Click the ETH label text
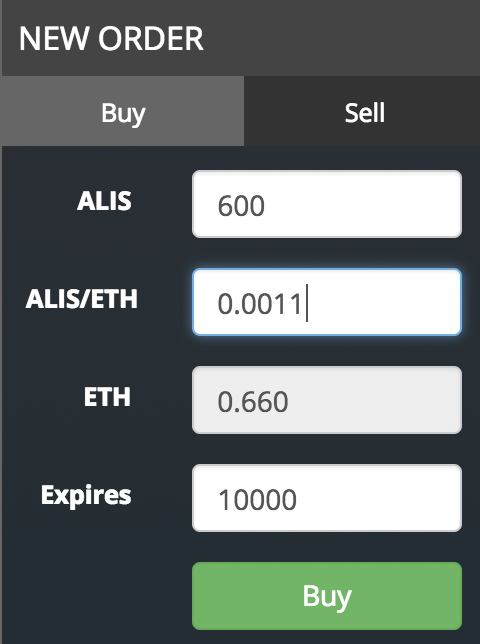The width and height of the screenshot is (480, 644). tap(107, 397)
